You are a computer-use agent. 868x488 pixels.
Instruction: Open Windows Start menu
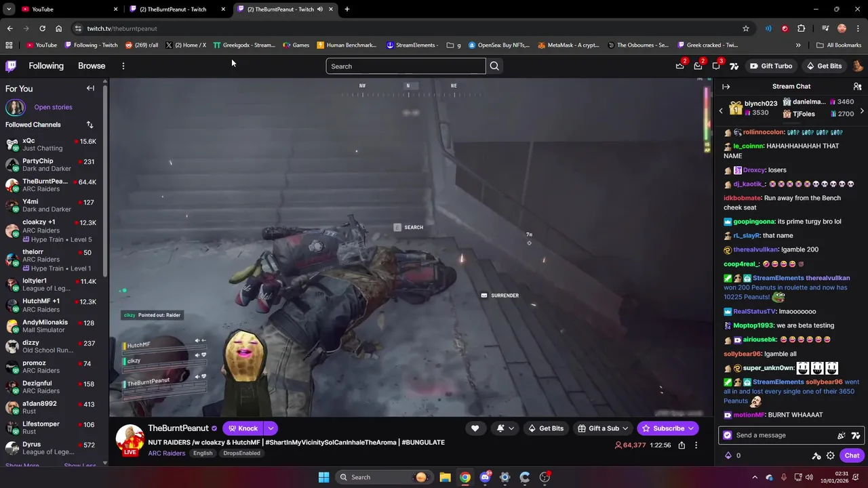click(323, 477)
